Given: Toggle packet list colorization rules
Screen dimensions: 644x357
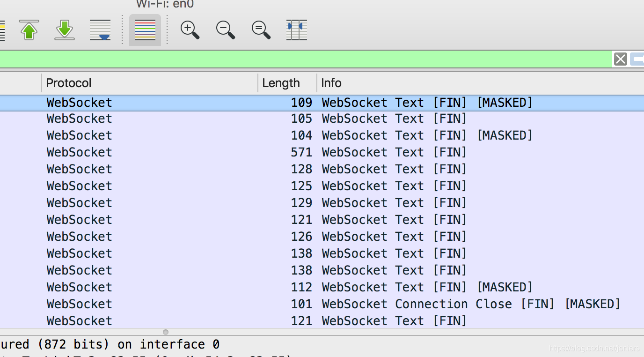Looking at the screenshot, I should pyautogui.click(x=145, y=30).
